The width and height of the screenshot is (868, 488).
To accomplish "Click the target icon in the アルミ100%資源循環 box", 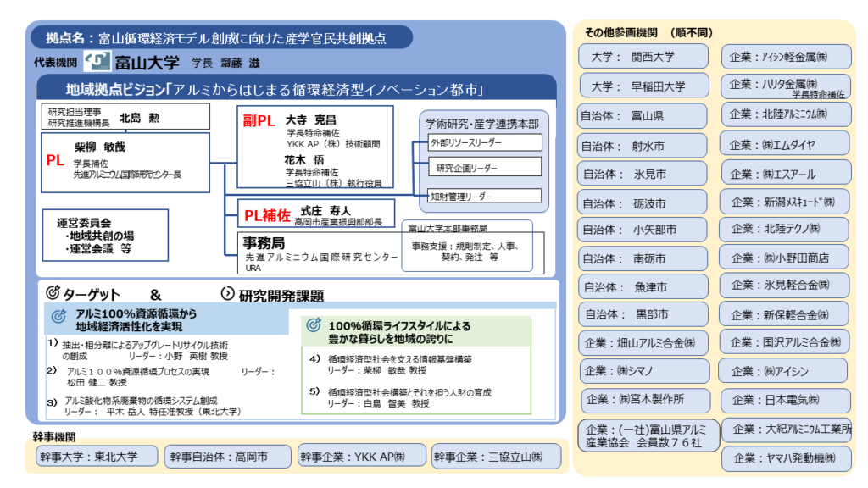I will (x=58, y=316).
